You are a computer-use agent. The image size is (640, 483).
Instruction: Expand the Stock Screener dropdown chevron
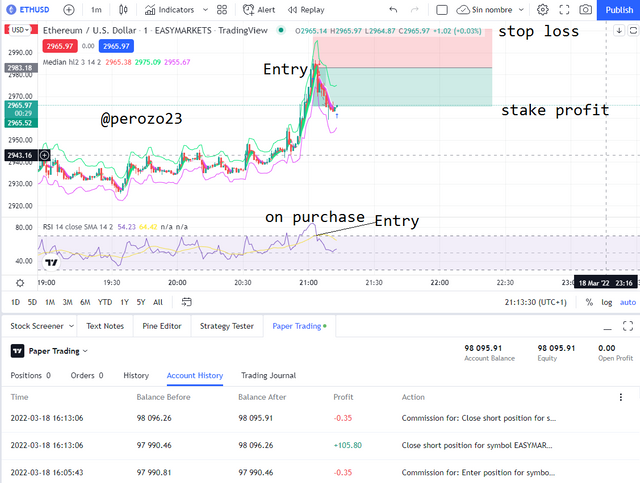tap(71, 326)
